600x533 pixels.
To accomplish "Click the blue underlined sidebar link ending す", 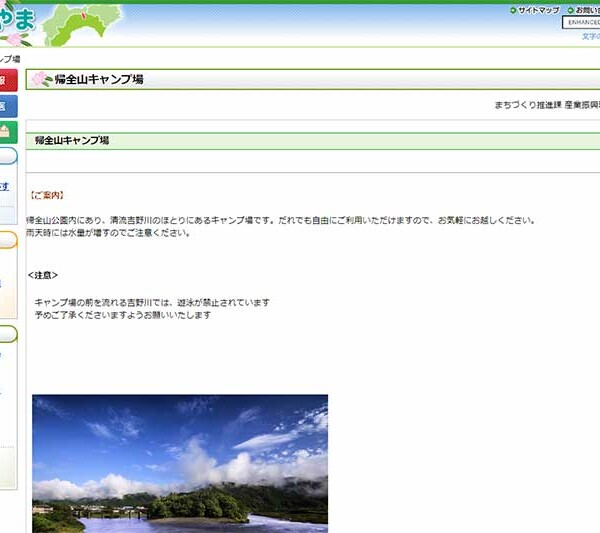I will 4,187.
